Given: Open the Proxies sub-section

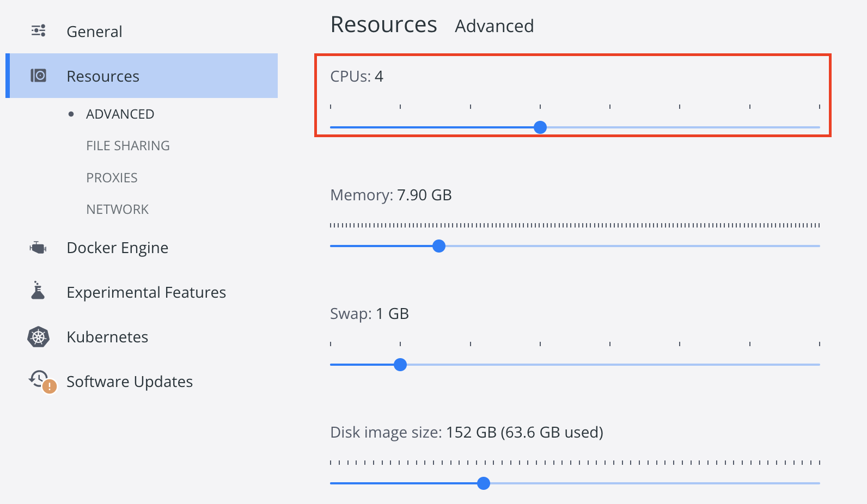Looking at the screenshot, I should [x=112, y=178].
